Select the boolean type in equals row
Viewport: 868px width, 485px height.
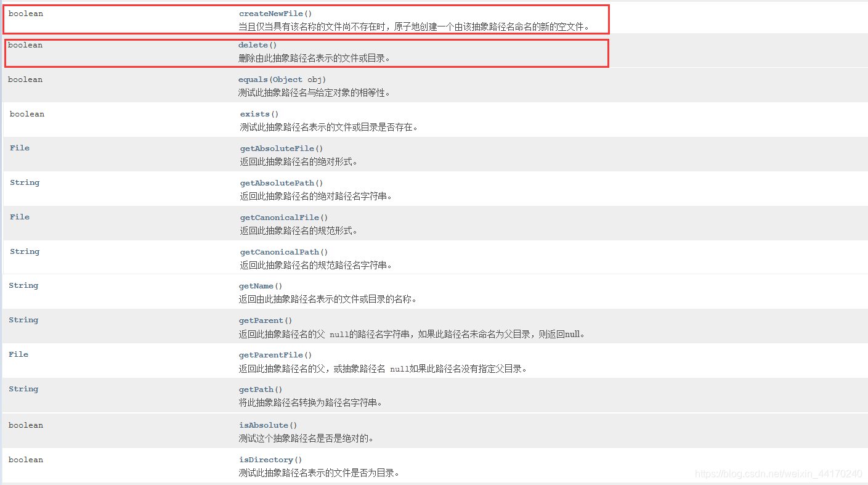25,79
